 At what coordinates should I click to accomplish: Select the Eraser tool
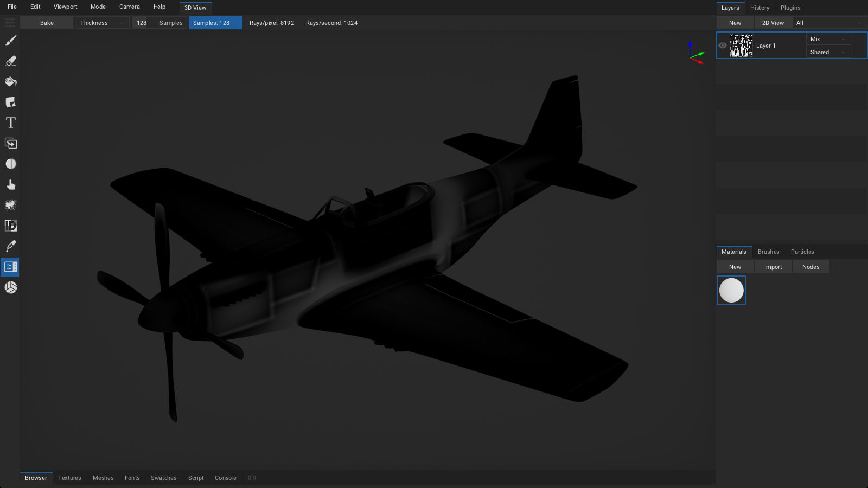(x=11, y=61)
